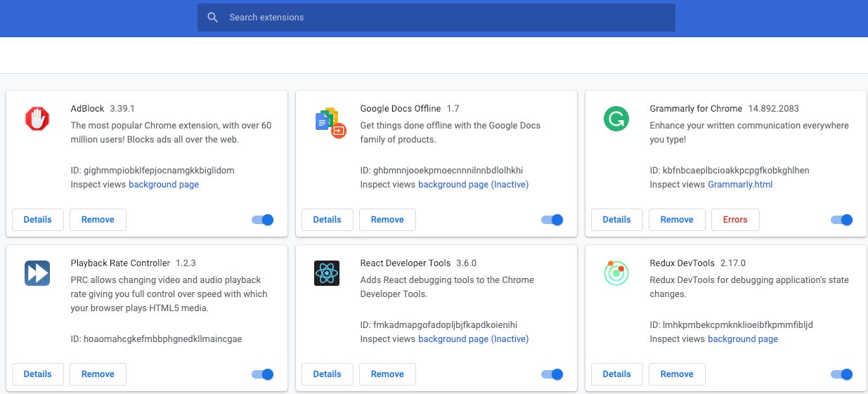Click Google Docs Offline version 1.7

(453, 109)
